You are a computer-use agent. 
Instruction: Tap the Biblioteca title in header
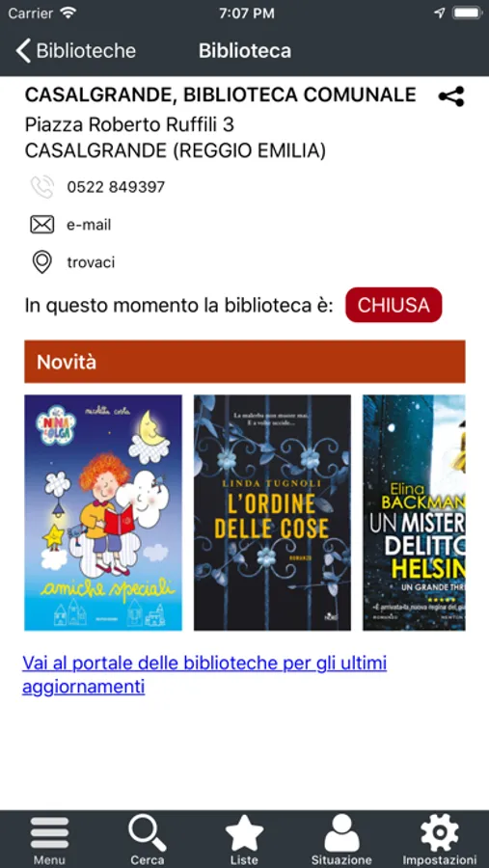coord(245,51)
